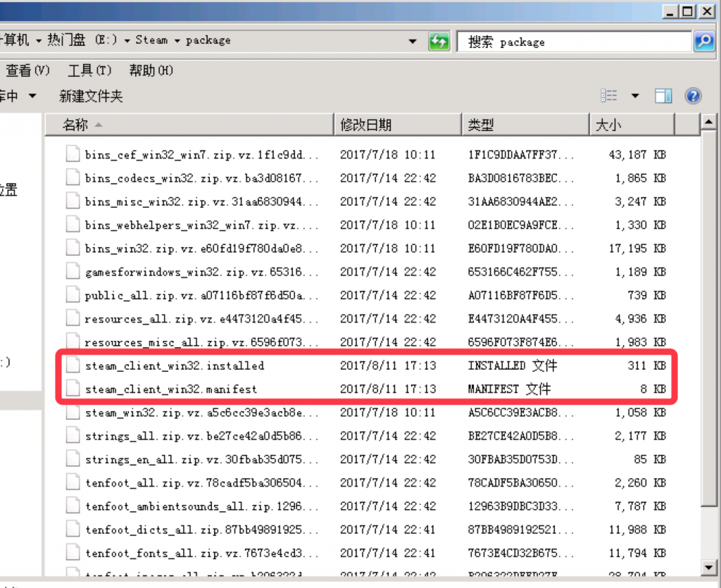This screenshot has width=721, height=588.
Task: Click the change view icon
Action: (x=609, y=96)
